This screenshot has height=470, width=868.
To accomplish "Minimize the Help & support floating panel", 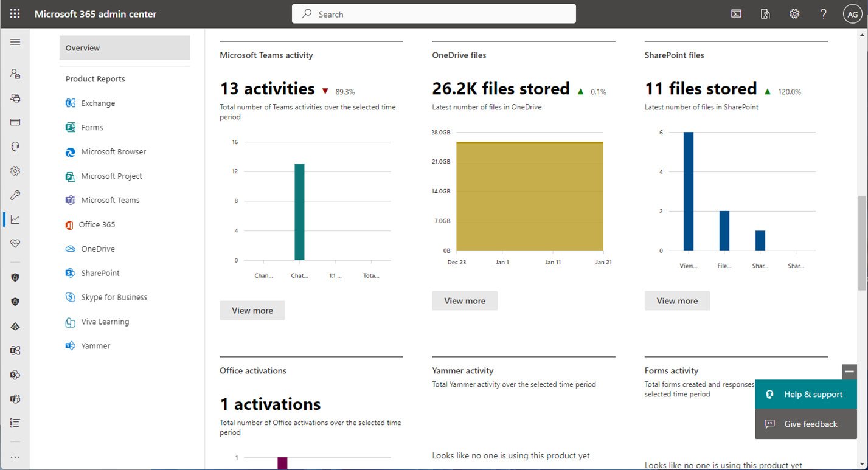I will (850, 371).
